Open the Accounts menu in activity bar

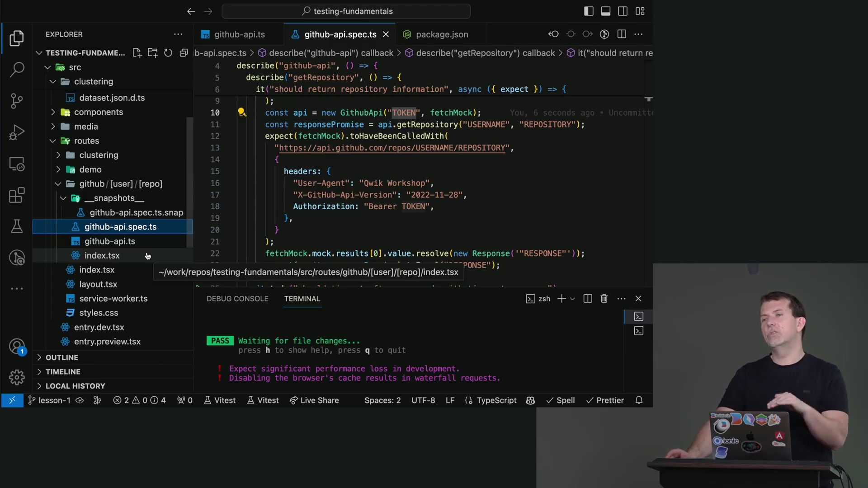pyautogui.click(x=17, y=347)
